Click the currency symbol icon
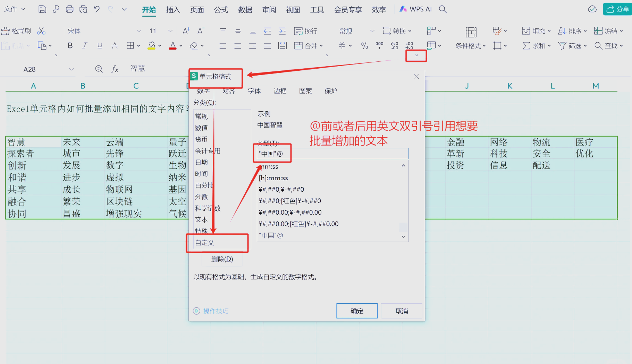 pyautogui.click(x=342, y=45)
